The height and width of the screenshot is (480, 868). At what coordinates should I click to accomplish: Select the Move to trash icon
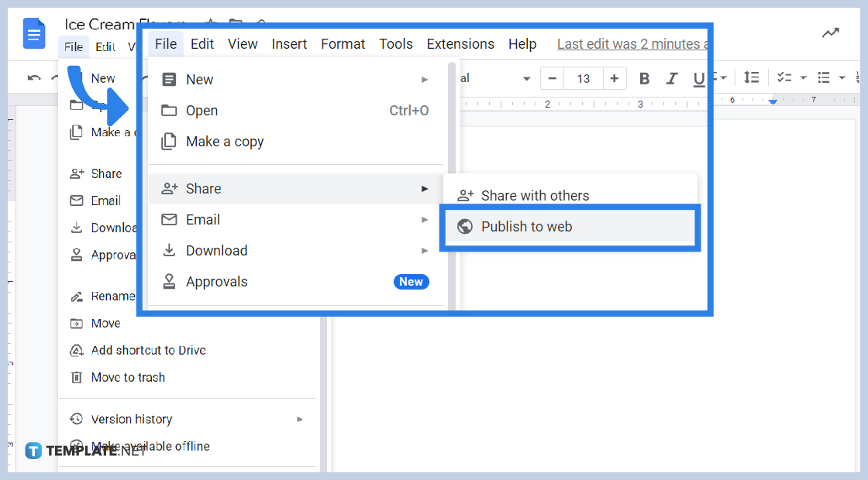(x=76, y=377)
